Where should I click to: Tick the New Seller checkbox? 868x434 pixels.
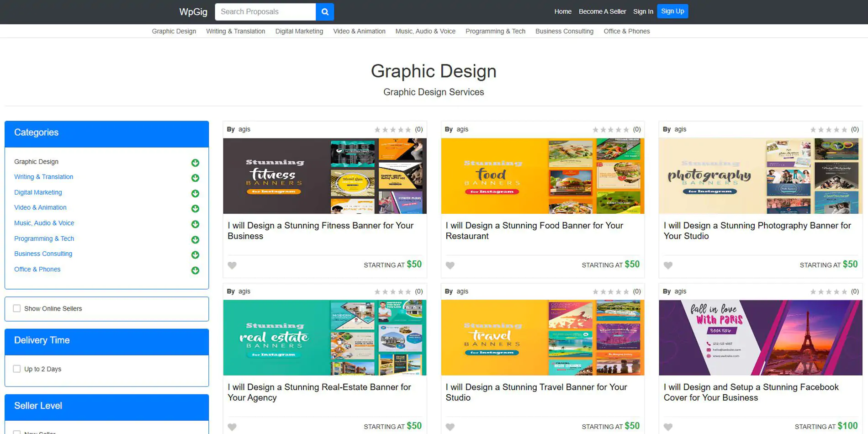click(17, 432)
